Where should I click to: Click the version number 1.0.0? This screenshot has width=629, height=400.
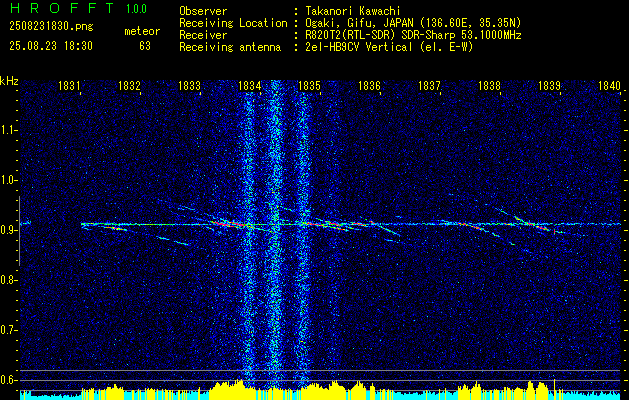click(x=136, y=8)
